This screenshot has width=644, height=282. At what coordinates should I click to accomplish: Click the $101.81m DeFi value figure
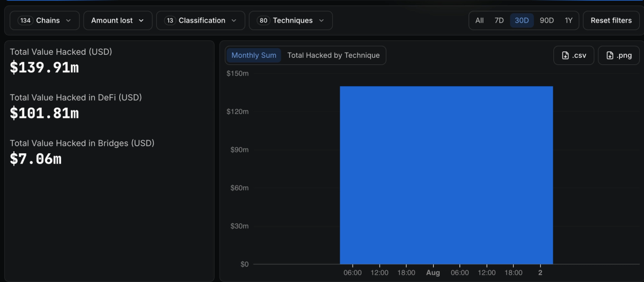tap(45, 113)
